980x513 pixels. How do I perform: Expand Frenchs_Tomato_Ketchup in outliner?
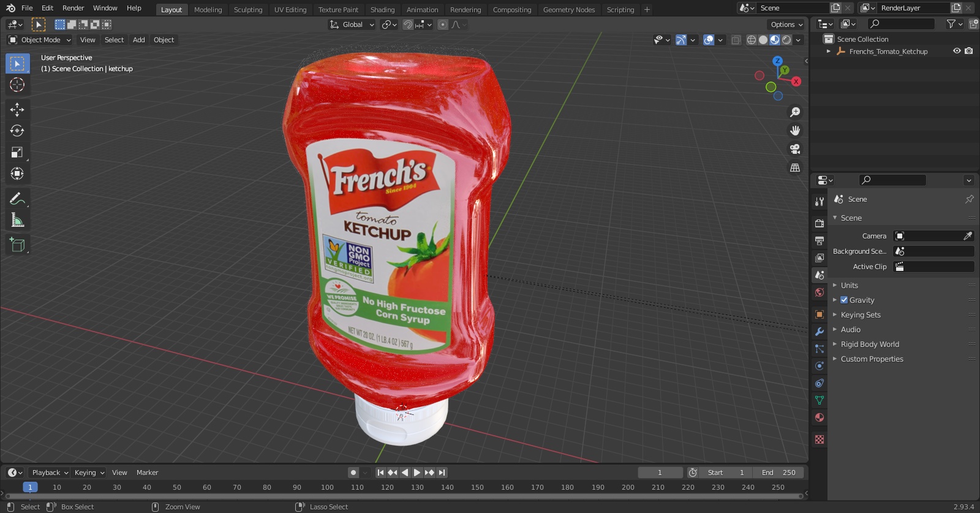tap(829, 51)
